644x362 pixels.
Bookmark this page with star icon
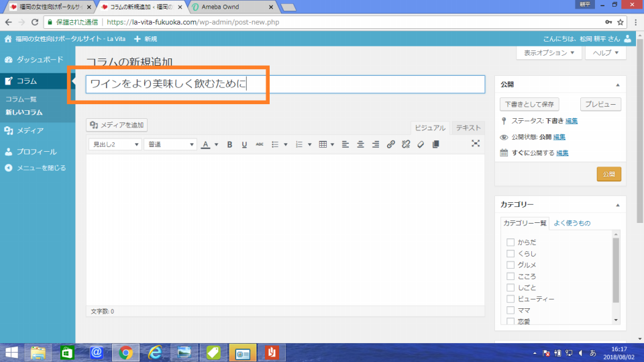coord(620,22)
